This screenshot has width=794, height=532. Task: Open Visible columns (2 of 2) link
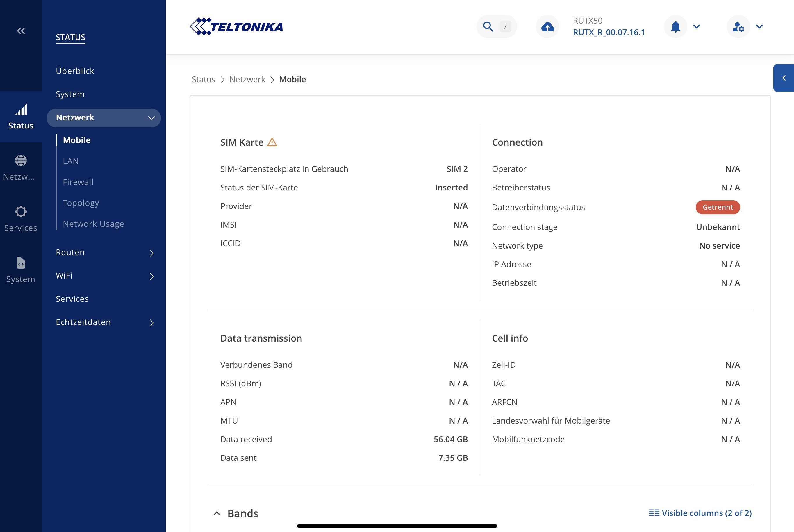coord(700,513)
